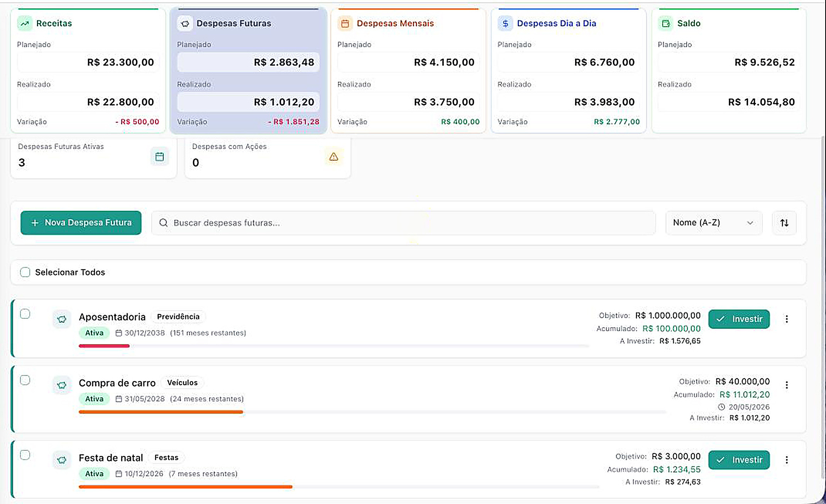Select the Festa de natal row checkbox
The height and width of the screenshot is (504, 826).
tap(25, 455)
